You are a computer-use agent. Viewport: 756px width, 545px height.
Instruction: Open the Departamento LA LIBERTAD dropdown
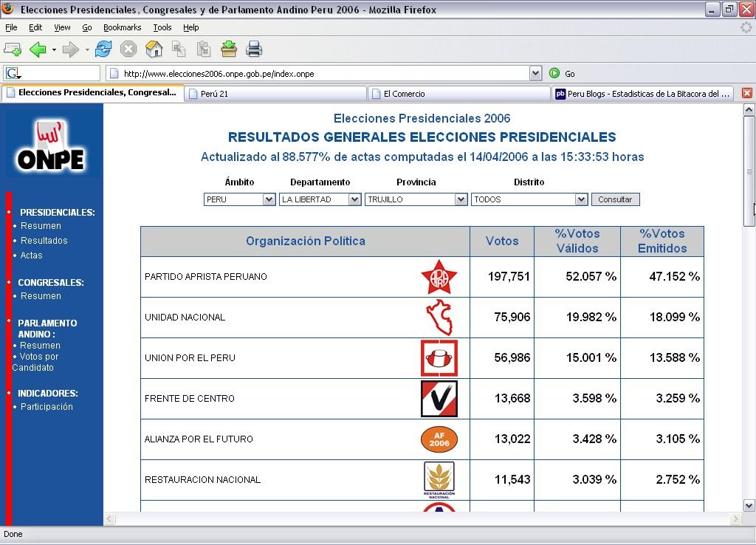[320, 199]
